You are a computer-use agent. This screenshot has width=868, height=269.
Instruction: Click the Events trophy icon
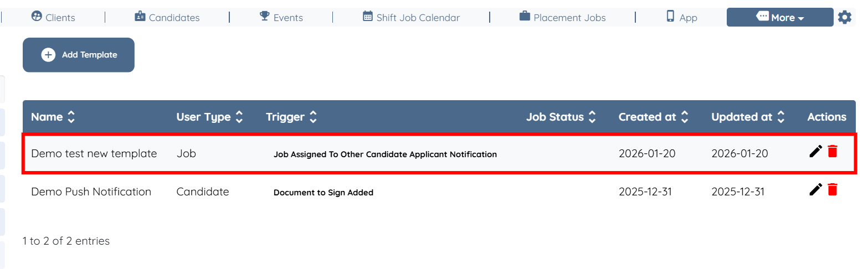coord(265,17)
